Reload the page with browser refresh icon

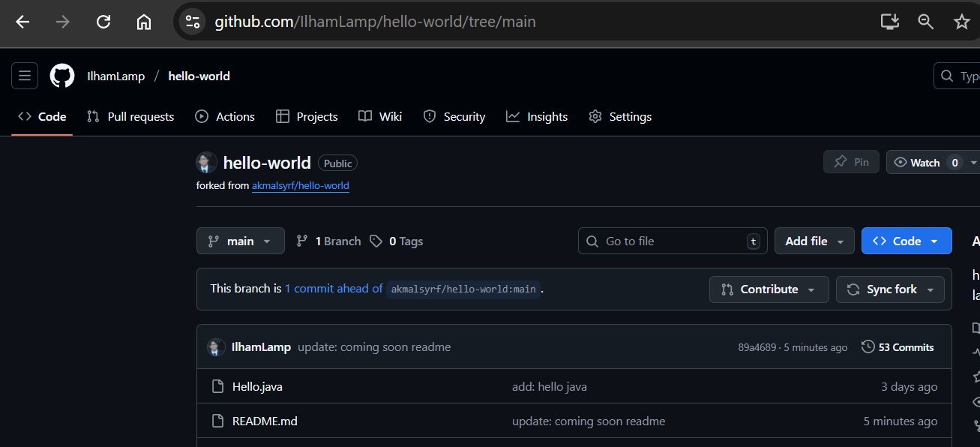tap(103, 22)
